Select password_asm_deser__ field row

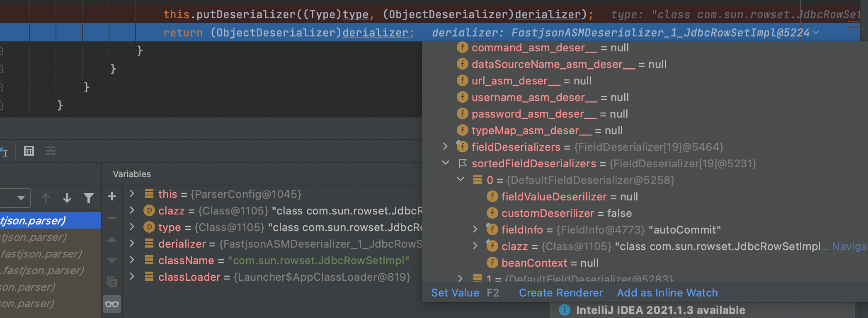[645, 114]
